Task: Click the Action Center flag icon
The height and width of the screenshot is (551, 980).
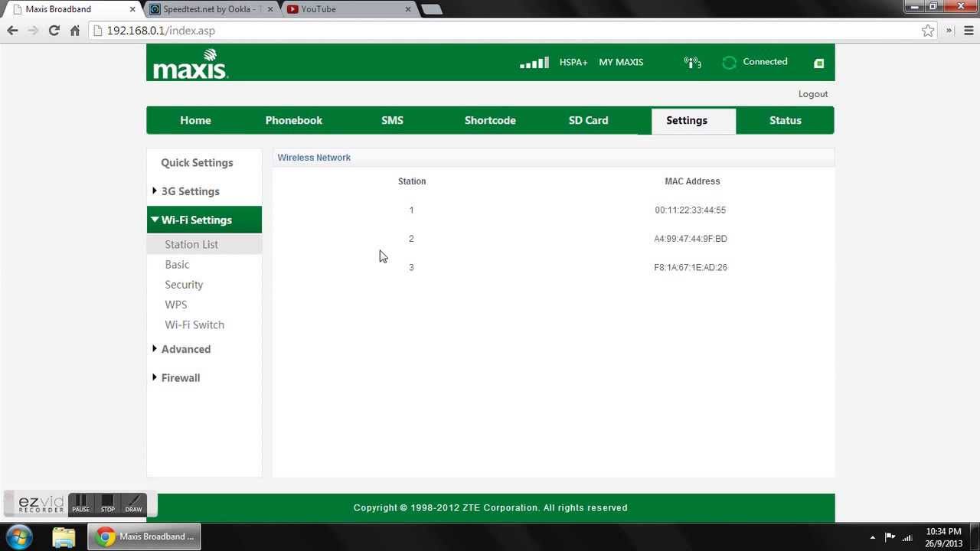Action: pyautogui.click(x=890, y=537)
